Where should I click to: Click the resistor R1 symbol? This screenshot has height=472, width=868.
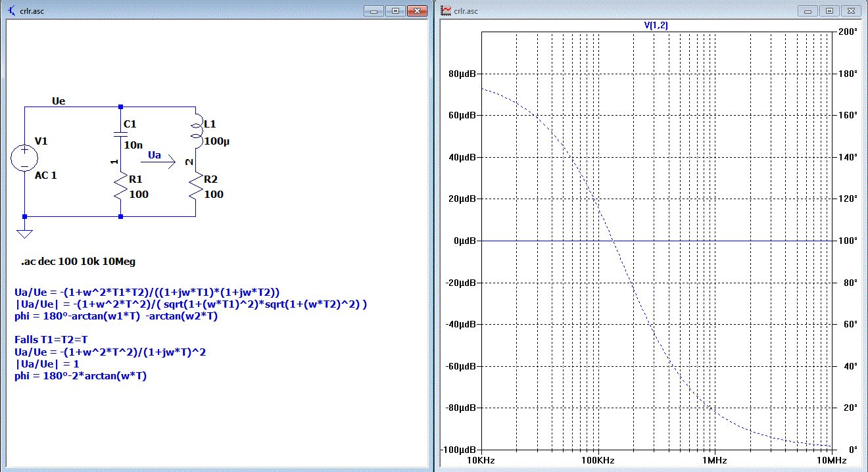(x=120, y=186)
